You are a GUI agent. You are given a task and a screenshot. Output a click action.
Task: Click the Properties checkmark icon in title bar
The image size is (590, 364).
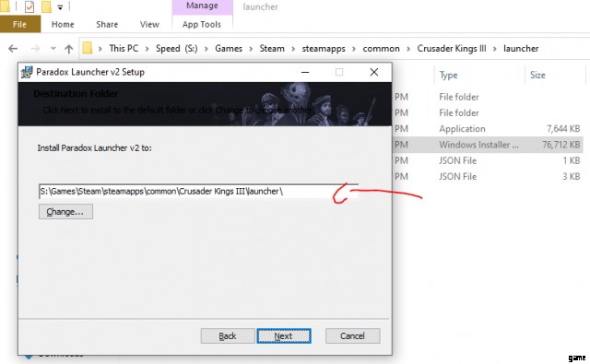(29, 6)
